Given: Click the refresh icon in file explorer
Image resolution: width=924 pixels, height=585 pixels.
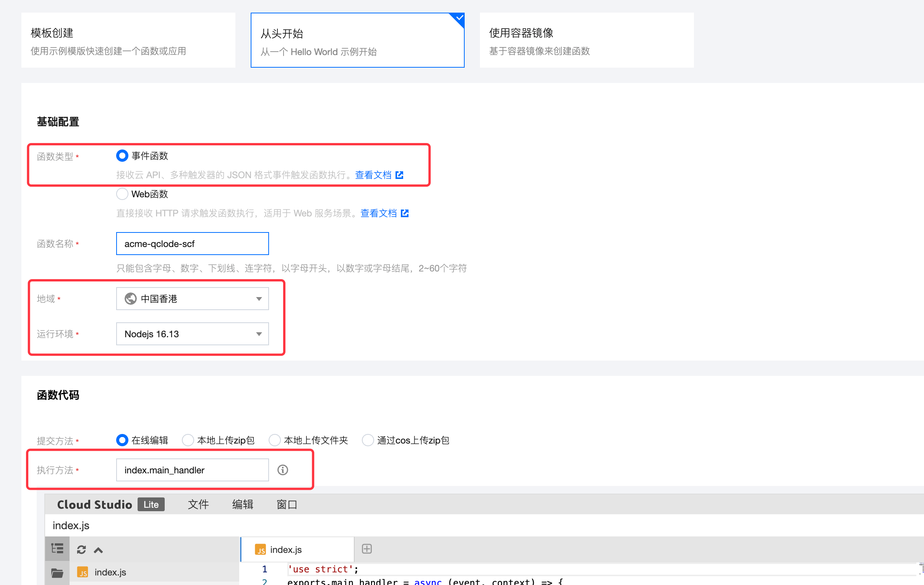Looking at the screenshot, I should [81, 550].
